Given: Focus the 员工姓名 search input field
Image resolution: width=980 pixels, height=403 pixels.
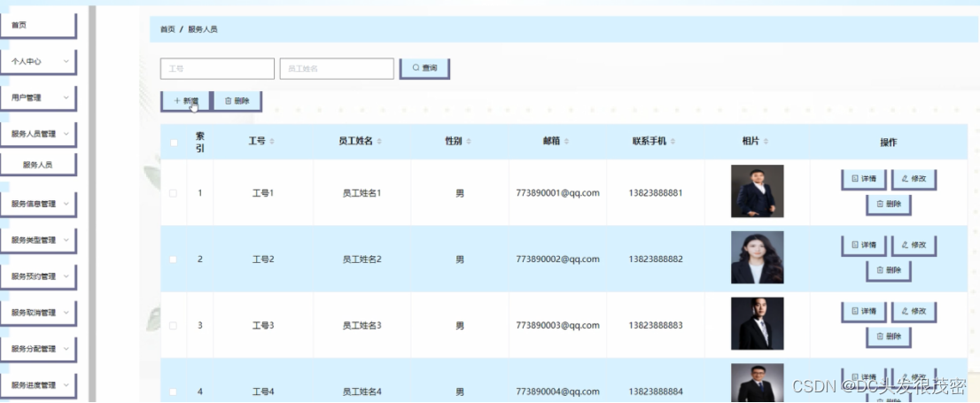Looking at the screenshot, I should click(336, 69).
